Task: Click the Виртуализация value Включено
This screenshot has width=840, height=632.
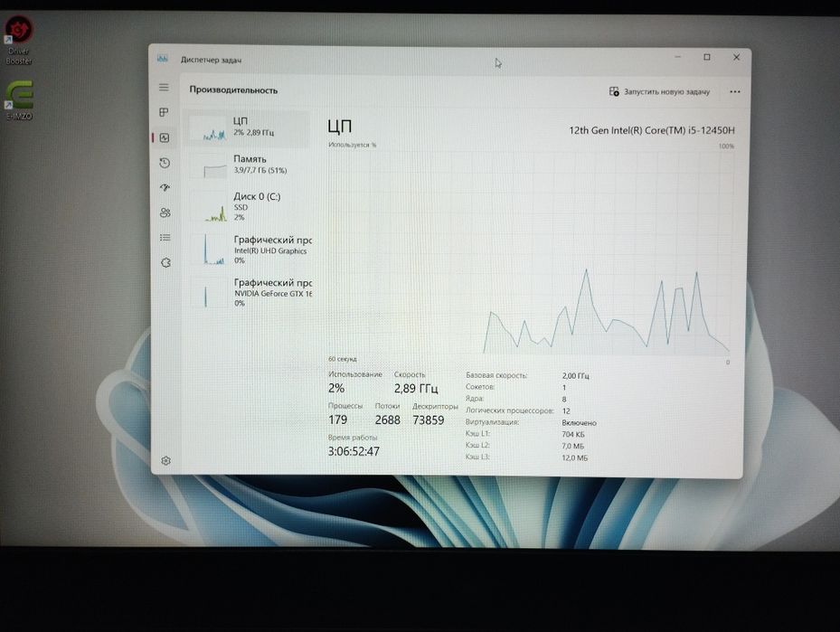Action: [x=579, y=423]
